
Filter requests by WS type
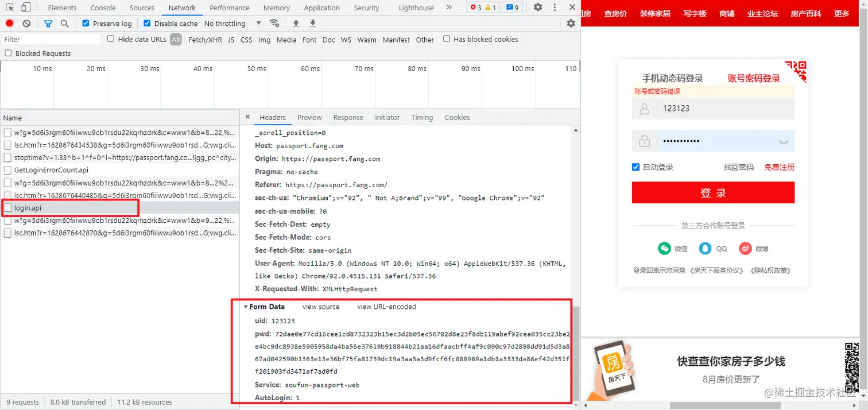(346, 40)
